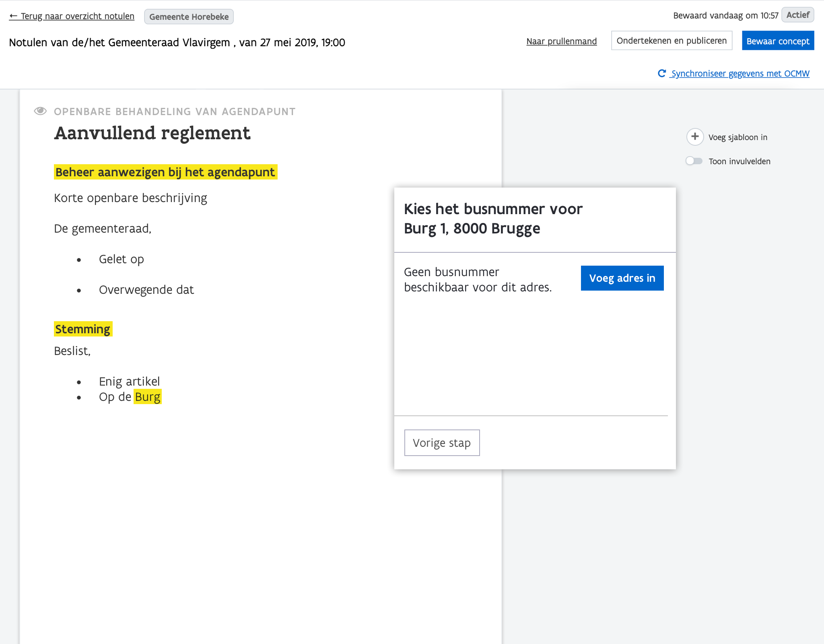This screenshot has height=644, width=824.
Task: Click the Actief status pill
Action: pos(797,15)
